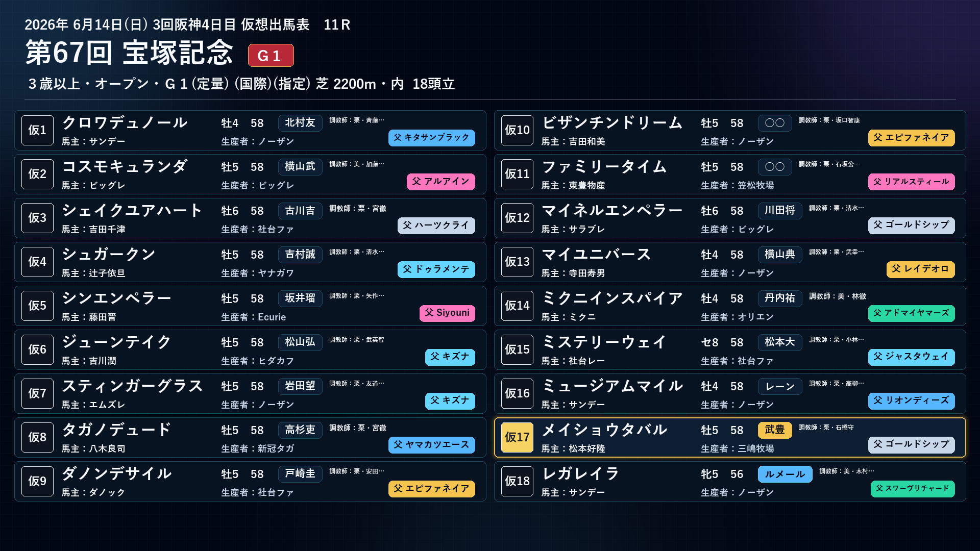Click sire tag 父 リアルスティール
980x551 pixels.
[x=911, y=182]
